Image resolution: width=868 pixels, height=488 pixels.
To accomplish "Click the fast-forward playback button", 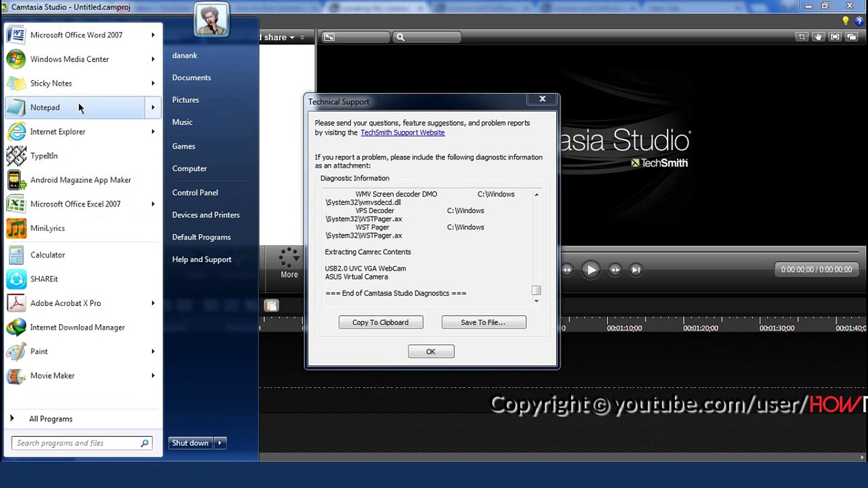I will click(615, 270).
